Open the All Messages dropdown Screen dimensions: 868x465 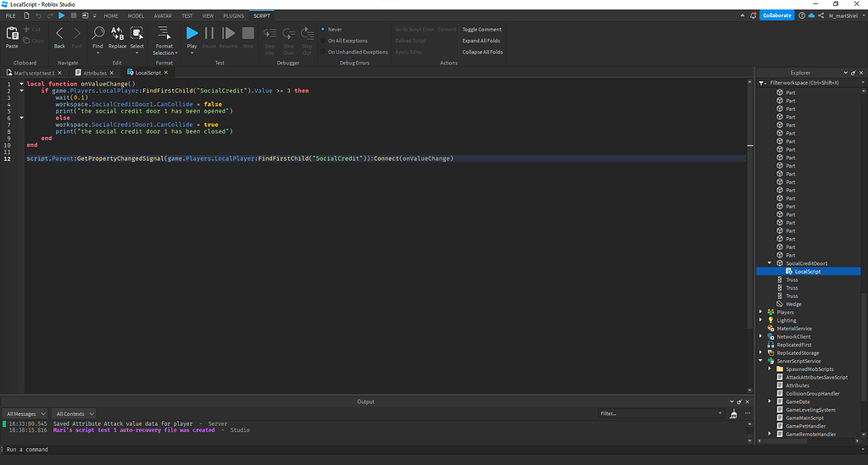pyautogui.click(x=25, y=413)
